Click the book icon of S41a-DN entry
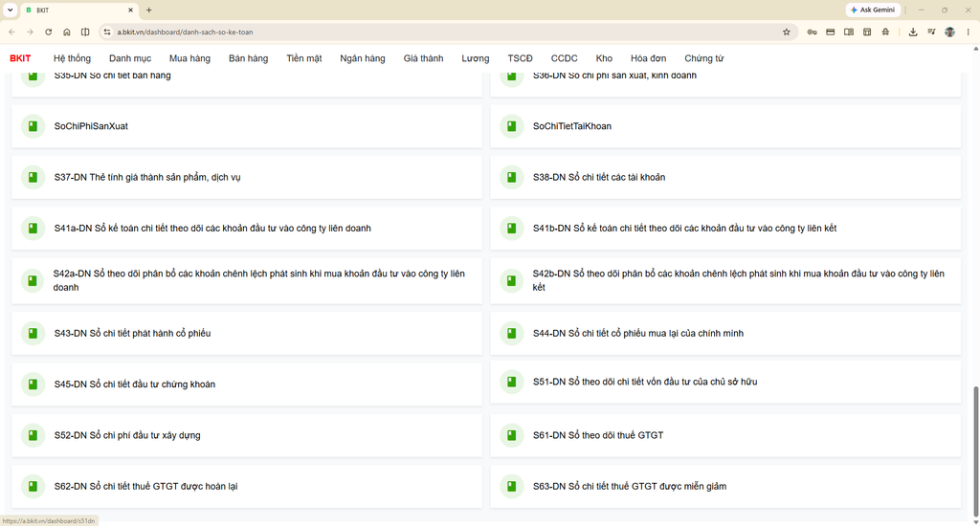 click(33, 229)
